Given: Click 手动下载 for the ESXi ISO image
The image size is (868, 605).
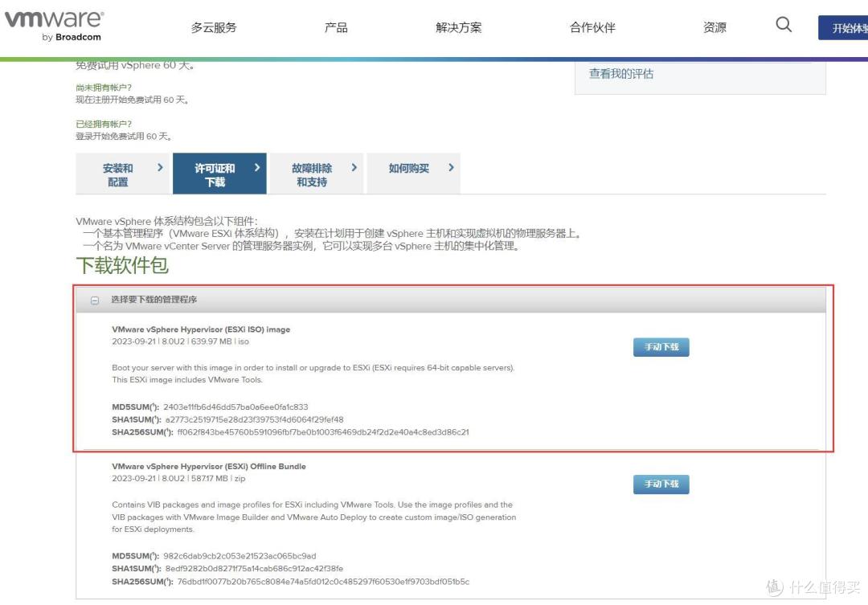Looking at the screenshot, I should (661, 347).
